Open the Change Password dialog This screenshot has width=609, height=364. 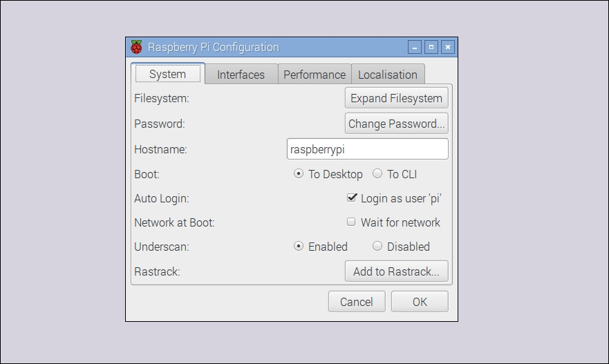point(397,124)
